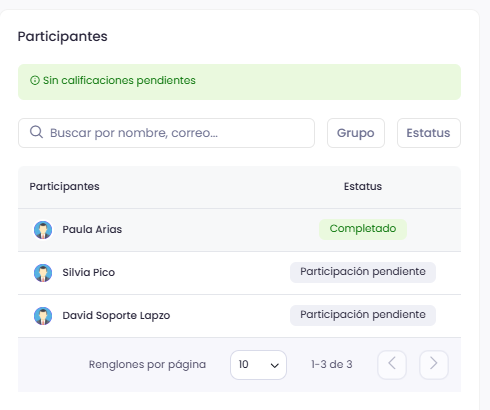Click Silvia Pico's Participación pendiente badge
This screenshot has height=410, width=490.
[363, 272]
